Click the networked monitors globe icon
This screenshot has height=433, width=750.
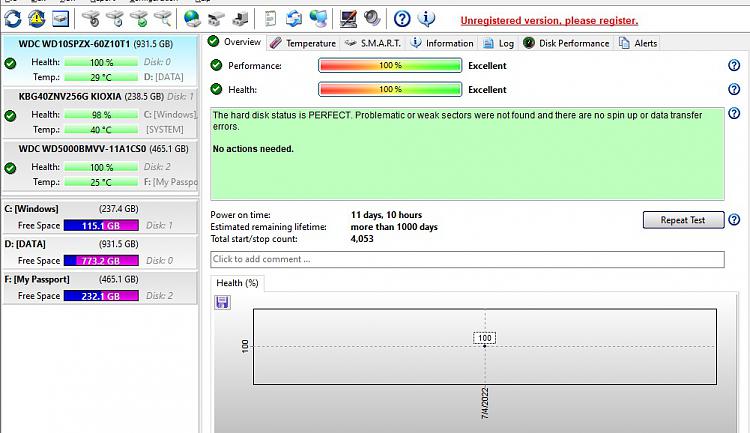coord(318,19)
